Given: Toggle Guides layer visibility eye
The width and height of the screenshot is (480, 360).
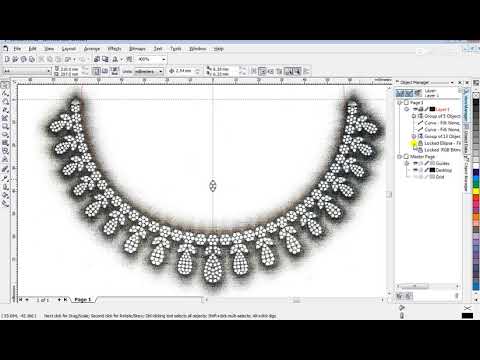Looking at the screenshot, I should pyautogui.click(x=415, y=163).
